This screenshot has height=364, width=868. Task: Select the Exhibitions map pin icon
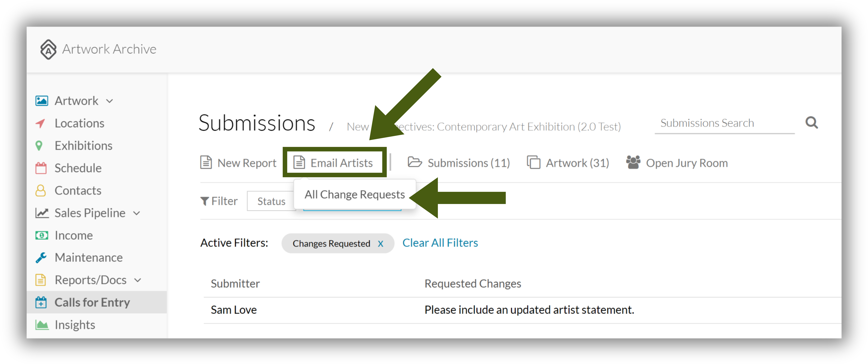click(39, 146)
